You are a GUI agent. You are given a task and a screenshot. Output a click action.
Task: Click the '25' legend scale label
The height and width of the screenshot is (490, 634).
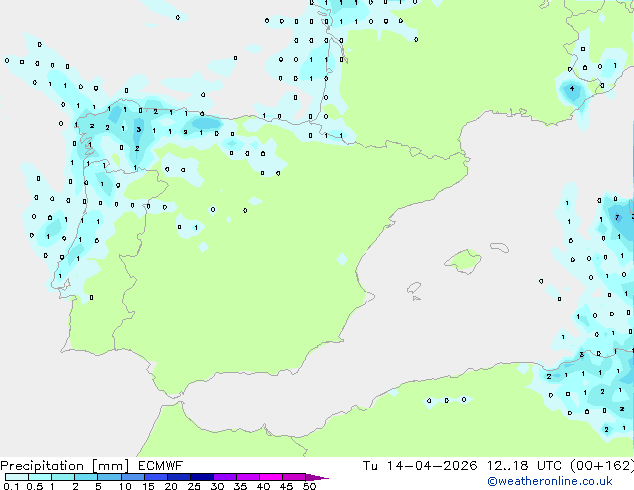coord(194,486)
